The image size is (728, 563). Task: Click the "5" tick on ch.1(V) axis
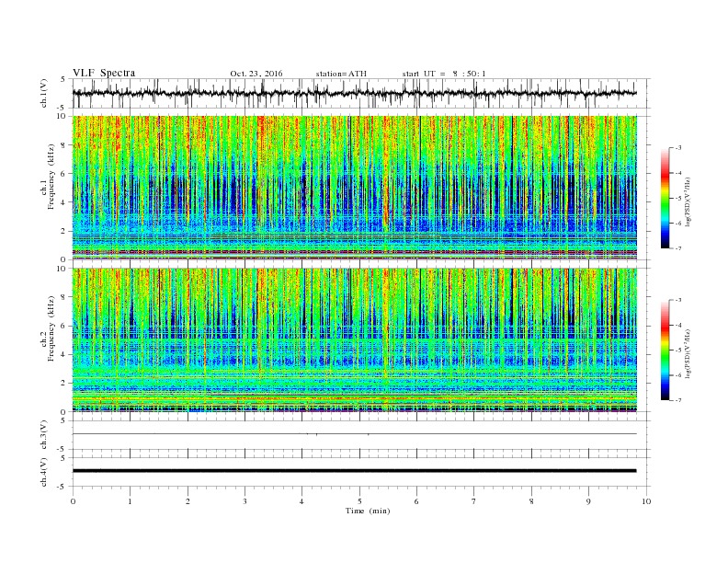[63, 79]
